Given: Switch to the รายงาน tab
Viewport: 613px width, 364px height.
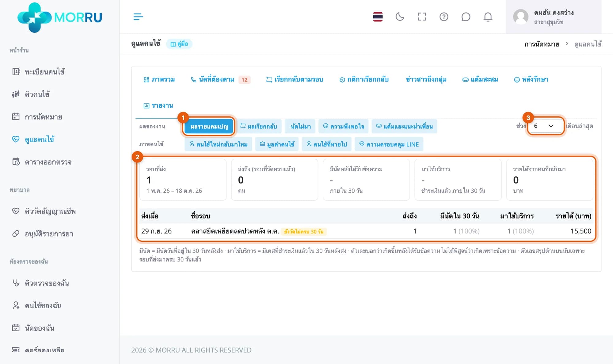Looking at the screenshot, I should (158, 106).
